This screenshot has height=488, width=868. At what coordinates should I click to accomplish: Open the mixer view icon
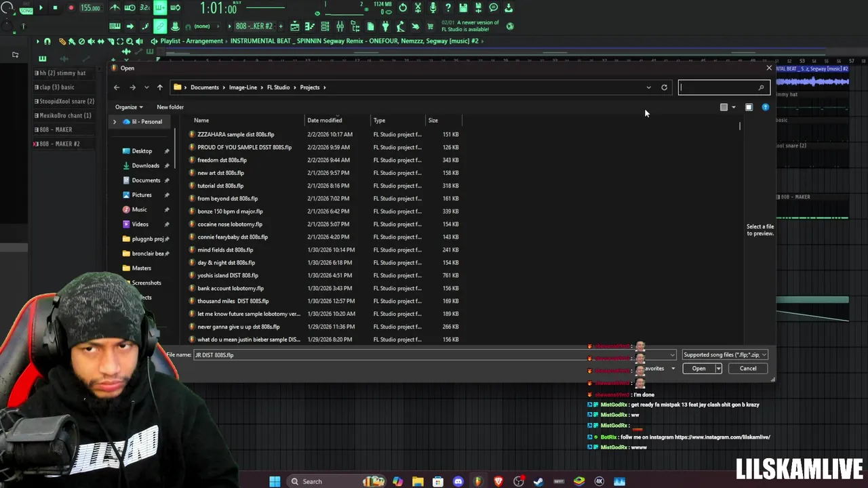click(340, 26)
